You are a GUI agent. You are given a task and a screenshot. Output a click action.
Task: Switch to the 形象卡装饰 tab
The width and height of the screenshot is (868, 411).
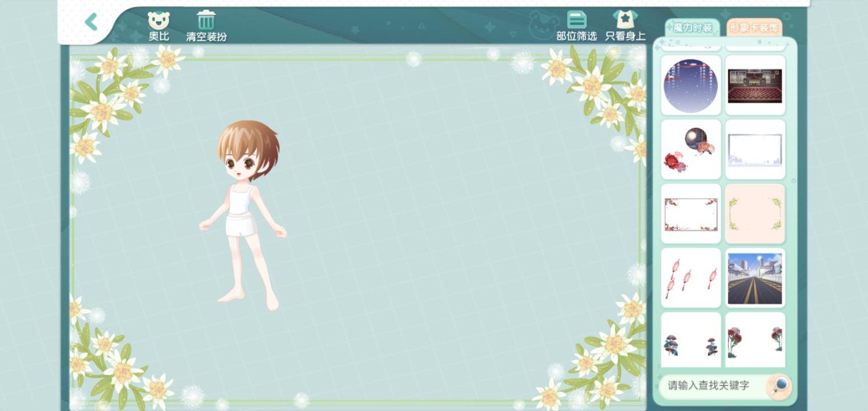pyautogui.click(x=754, y=27)
